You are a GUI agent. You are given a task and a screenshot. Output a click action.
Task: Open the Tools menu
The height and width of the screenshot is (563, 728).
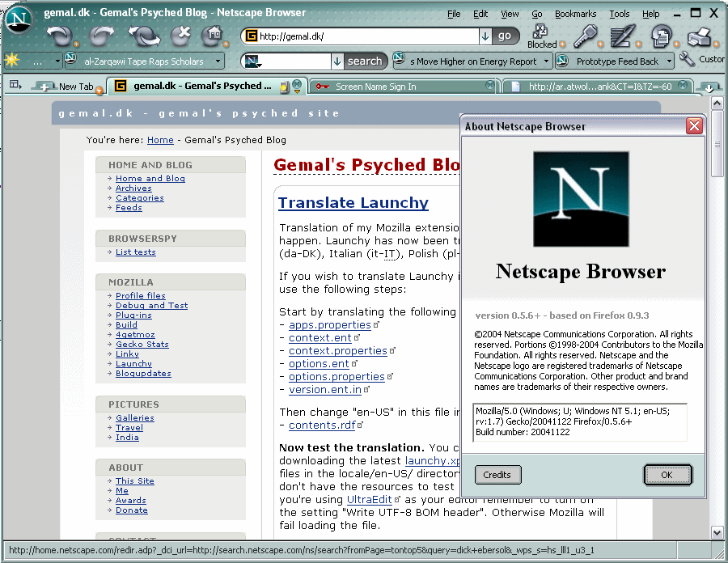point(620,14)
